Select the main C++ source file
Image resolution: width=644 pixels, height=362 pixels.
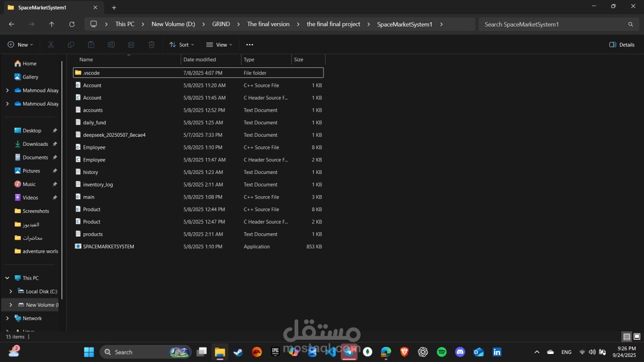198,197
